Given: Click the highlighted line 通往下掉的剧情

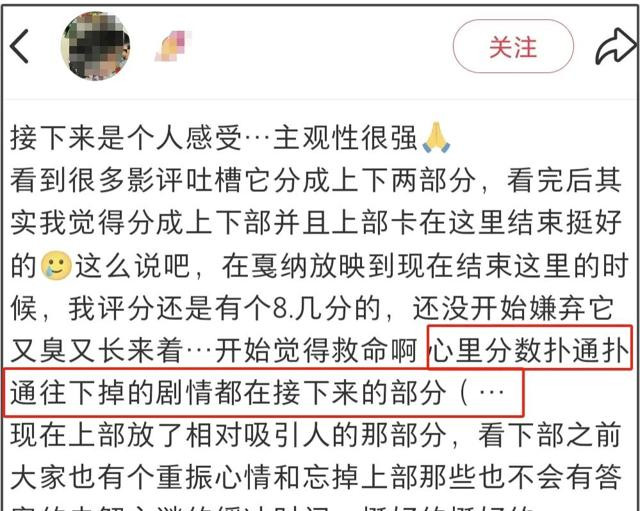Looking at the screenshot, I should click(111, 392).
